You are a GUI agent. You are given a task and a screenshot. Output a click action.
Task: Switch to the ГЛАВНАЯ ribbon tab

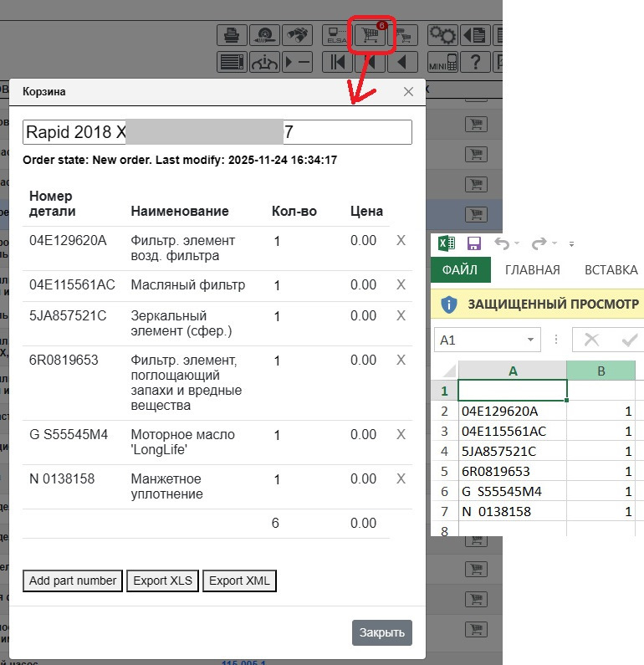[x=533, y=269]
